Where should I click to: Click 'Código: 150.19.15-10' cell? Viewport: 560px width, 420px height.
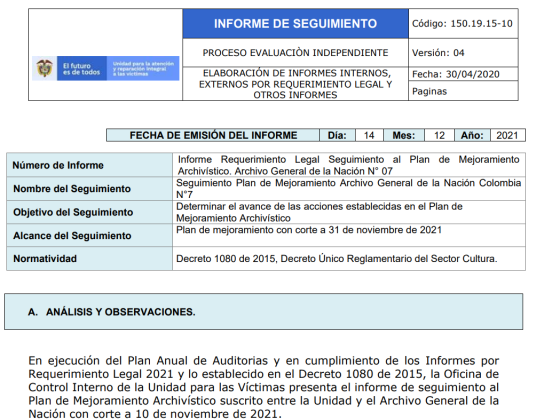pyautogui.click(x=463, y=24)
